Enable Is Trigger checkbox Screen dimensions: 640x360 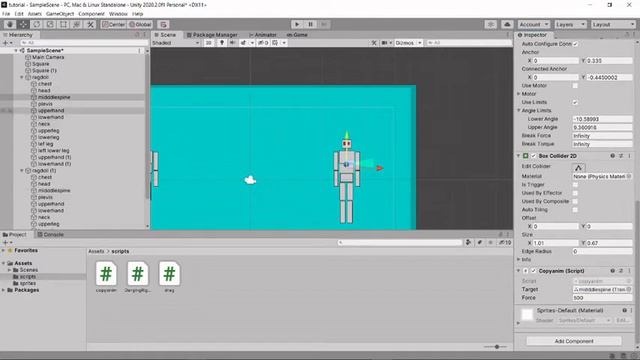(x=575, y=185)
